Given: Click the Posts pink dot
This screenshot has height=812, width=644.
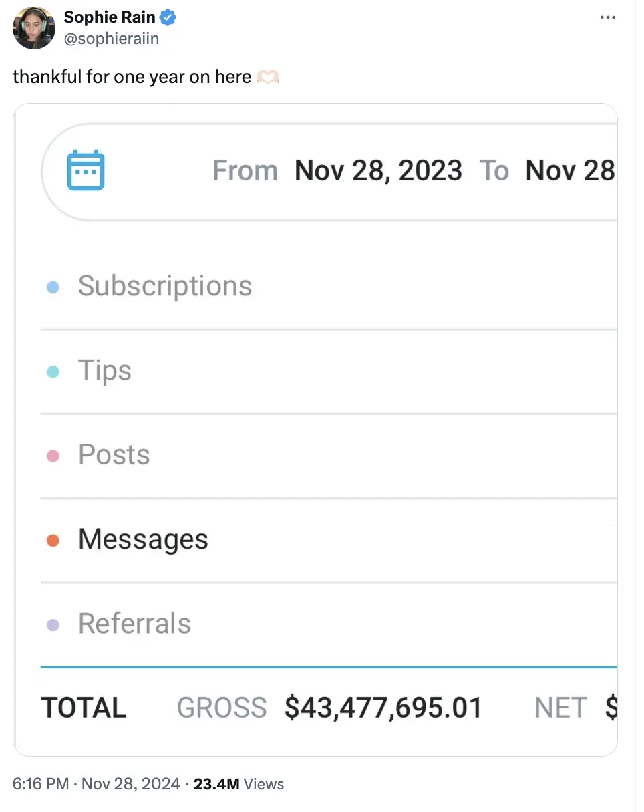Looking at the screenshot, I should (53, 456).
